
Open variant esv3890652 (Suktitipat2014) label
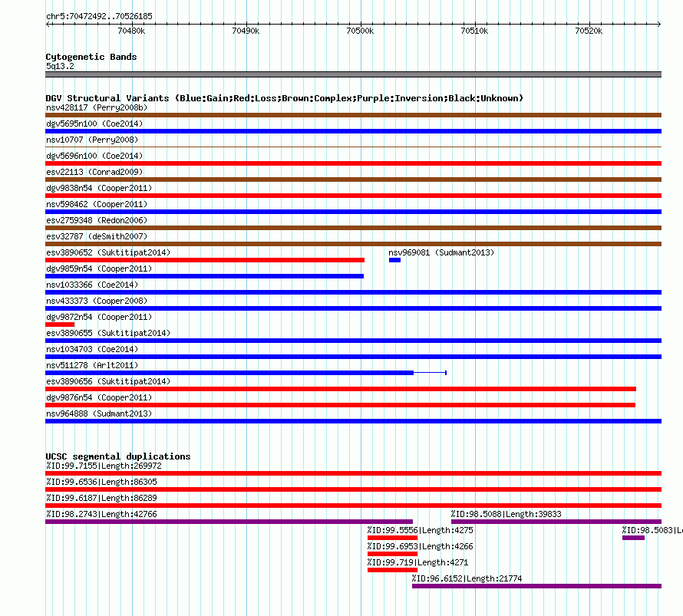108,252
